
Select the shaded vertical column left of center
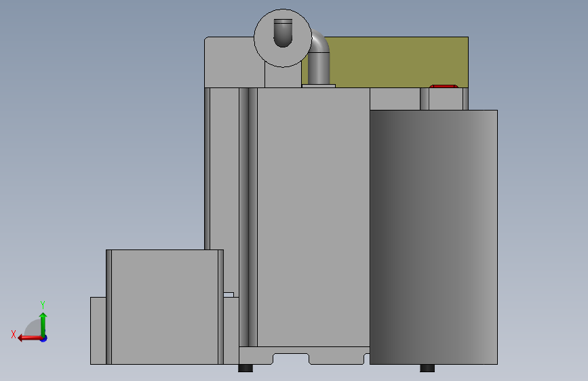[248, 217]
